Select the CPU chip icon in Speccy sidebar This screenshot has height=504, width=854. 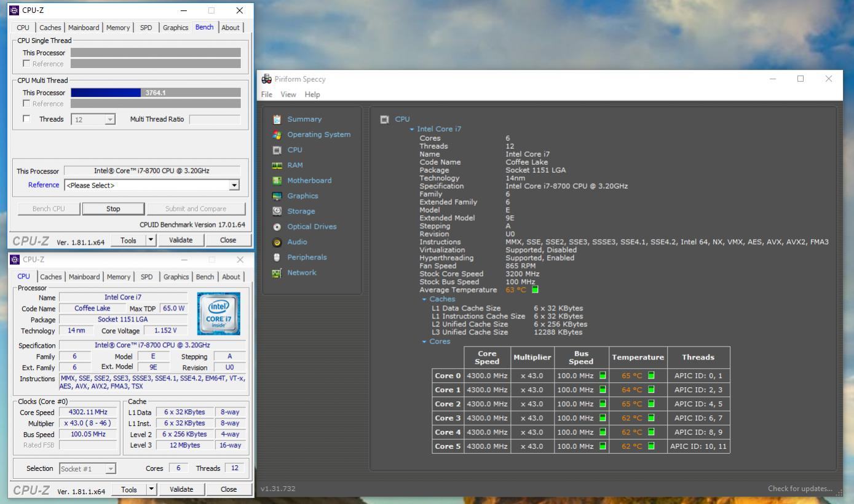(277, 150)
